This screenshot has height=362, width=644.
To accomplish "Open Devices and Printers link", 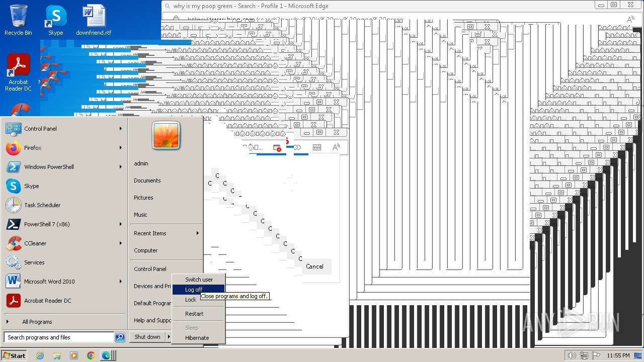I will [x=151, y=286].
